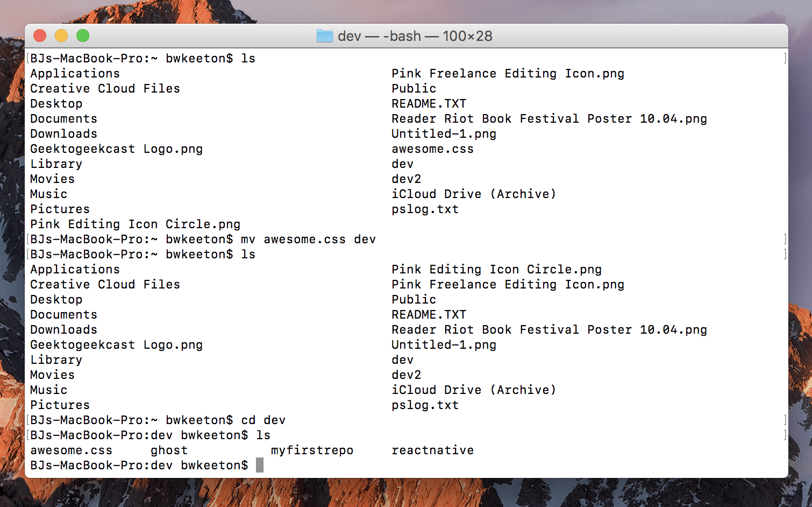Image resolution: width=812 pixels, height=507 pixels.
Task: Click the blue dev folder proxy icon
Action: [x=325, y=36]
